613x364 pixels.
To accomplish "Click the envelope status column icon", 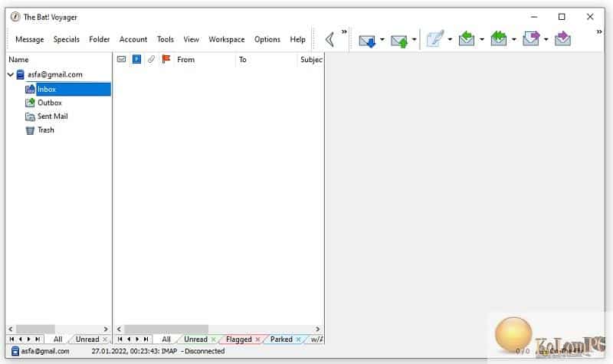I will click(x=122, y=59).
